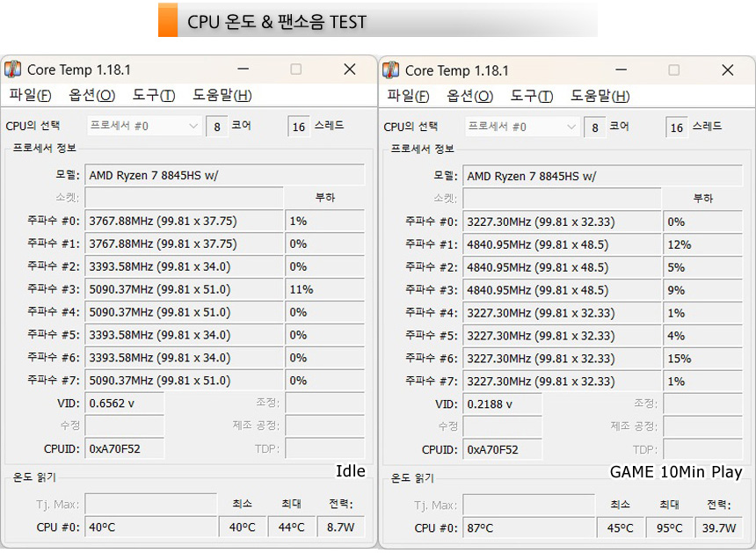756x553 pixels.
Task: Click the 39.7W power reading field
Action: click(x=718, y=528)
